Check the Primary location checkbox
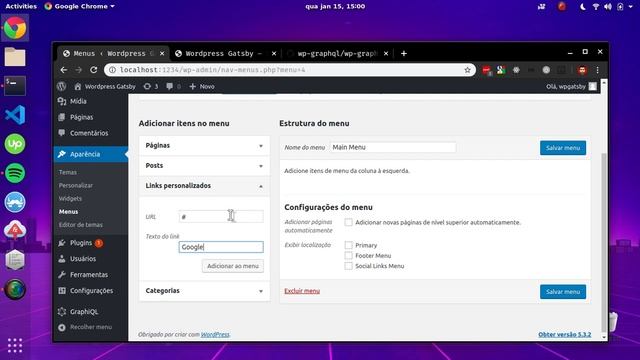640x360 pixels. click(348, 245)
